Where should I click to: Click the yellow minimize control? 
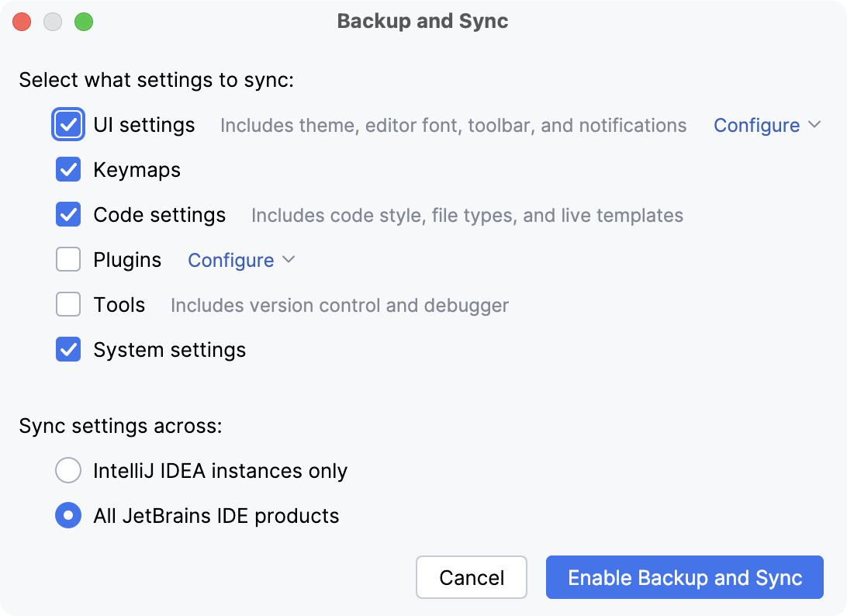click(x=53, y=22)
